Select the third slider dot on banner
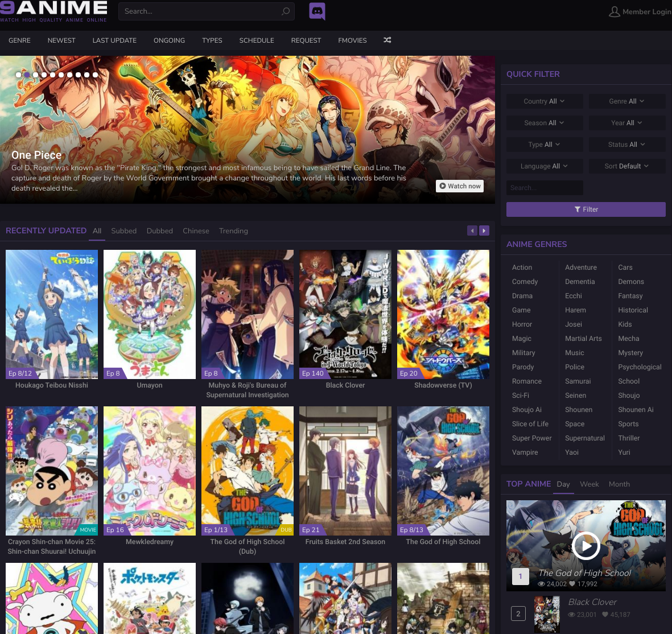 point(36,75)
